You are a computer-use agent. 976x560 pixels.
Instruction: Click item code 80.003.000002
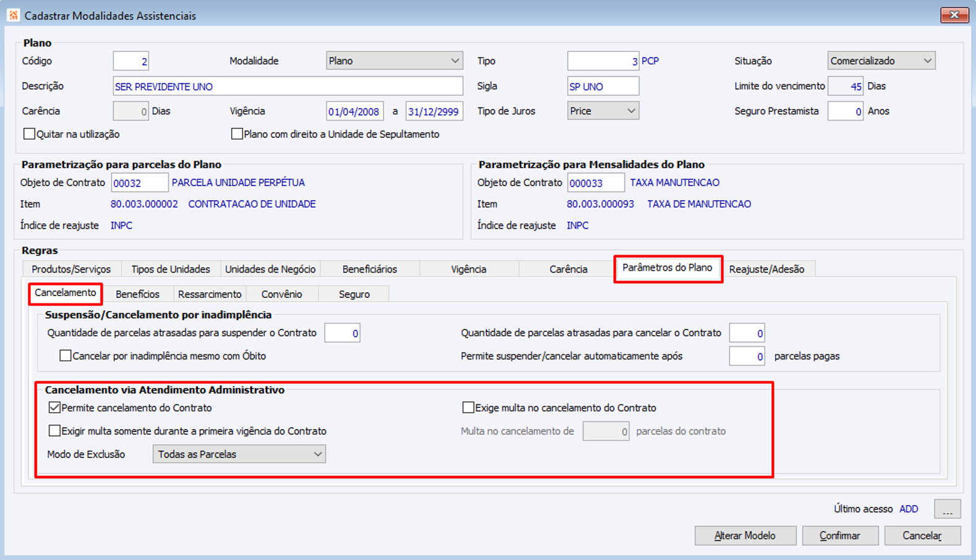[144, 204]
